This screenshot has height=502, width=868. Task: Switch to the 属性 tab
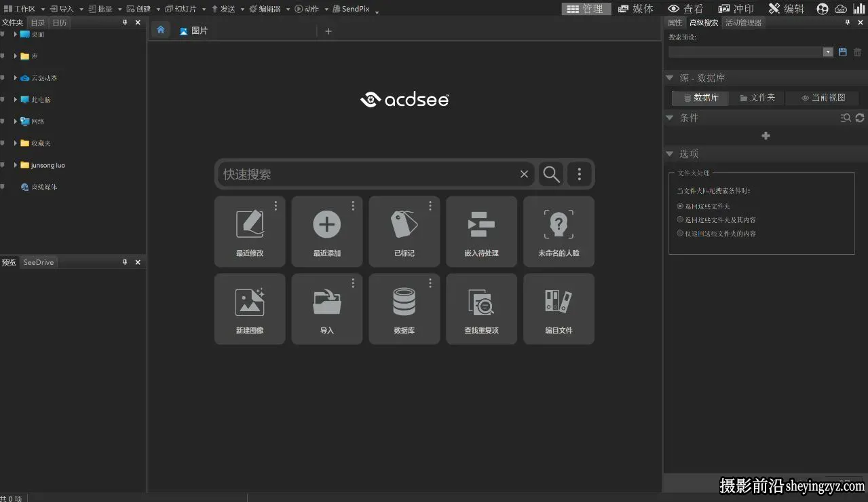coord(675,22)
